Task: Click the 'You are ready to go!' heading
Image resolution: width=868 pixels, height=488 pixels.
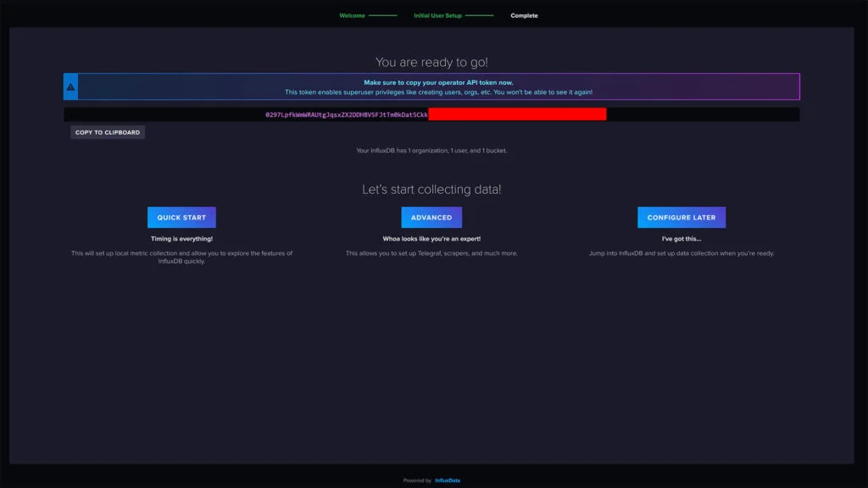Action: [431, 62]
